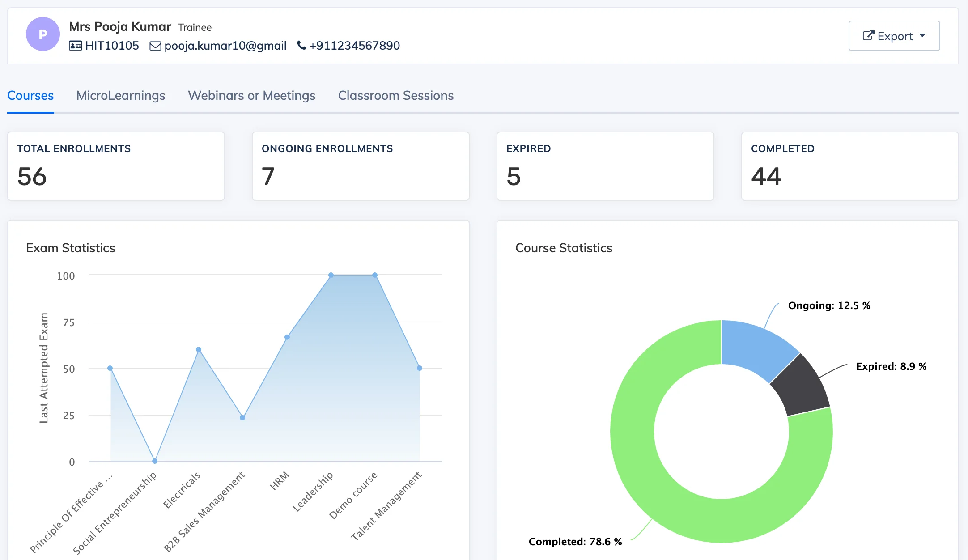The width and height of the screenshot is (968, 560).
Task: Click the Leadership data point at 100
Action: pyautogui.click(x=331, y=275)
